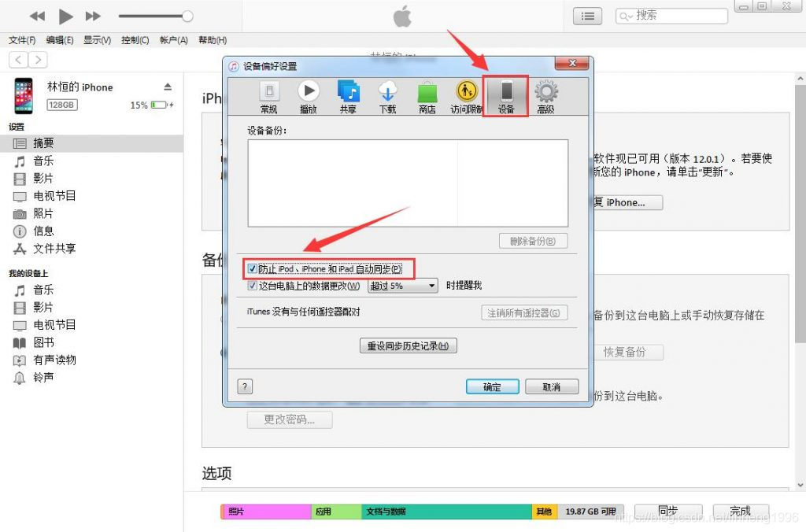The image size is (806, 532).
Task: Click the 照片 storage bar segment
Action: tap(268, 512)
